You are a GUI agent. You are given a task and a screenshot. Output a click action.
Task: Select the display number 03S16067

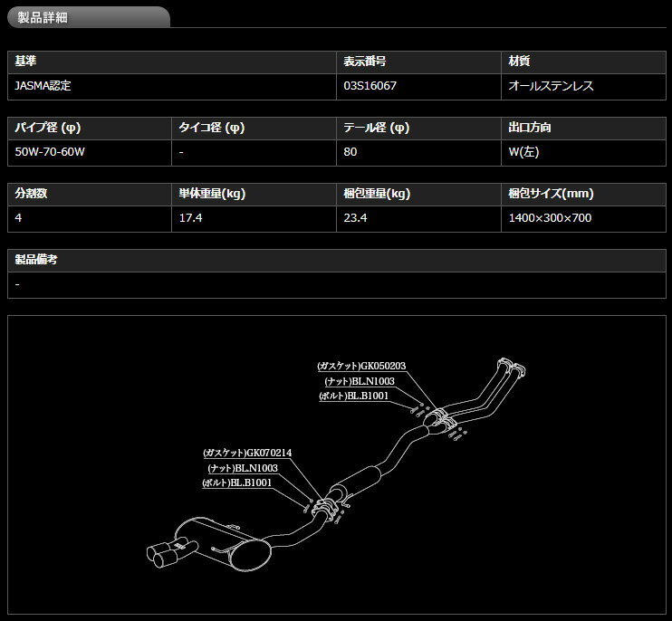(x=370, y=86)
